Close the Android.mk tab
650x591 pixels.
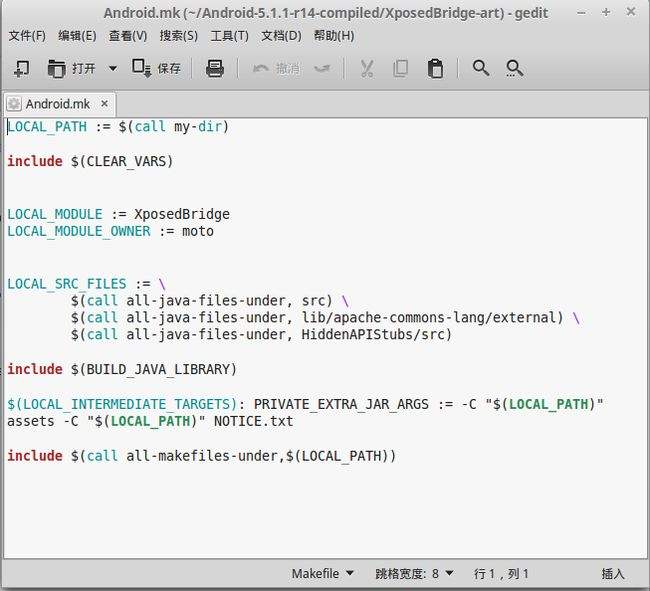click(x=102, y=104)
